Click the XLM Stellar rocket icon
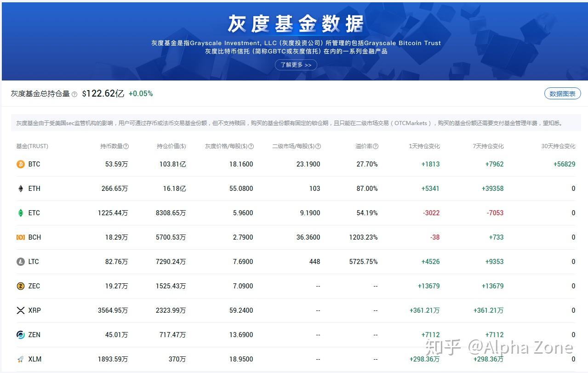 pyautogui.click(x=20, y=359)
